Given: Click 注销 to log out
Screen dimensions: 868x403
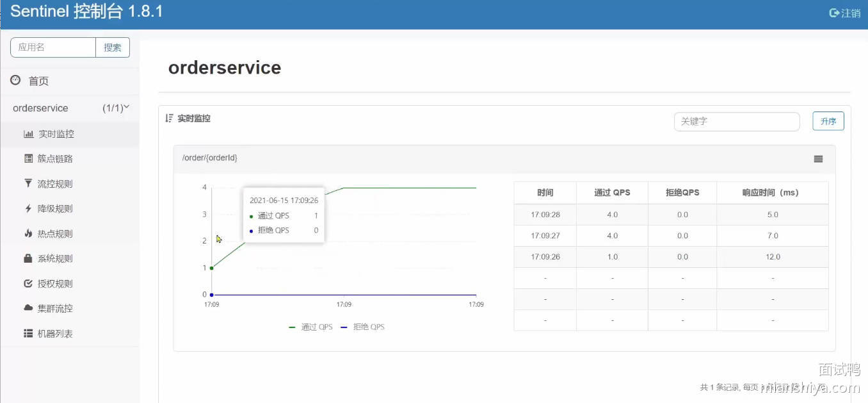Looking at the screenshot, I should coord(845,13).
